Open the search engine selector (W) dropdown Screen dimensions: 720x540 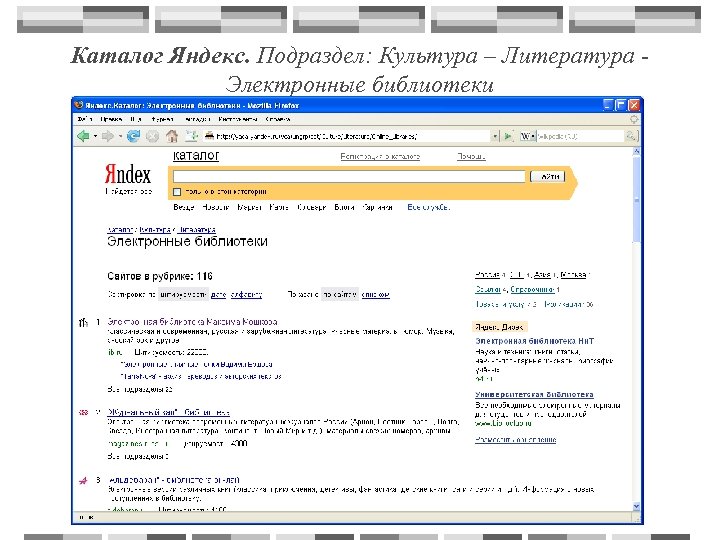[528, 136]
